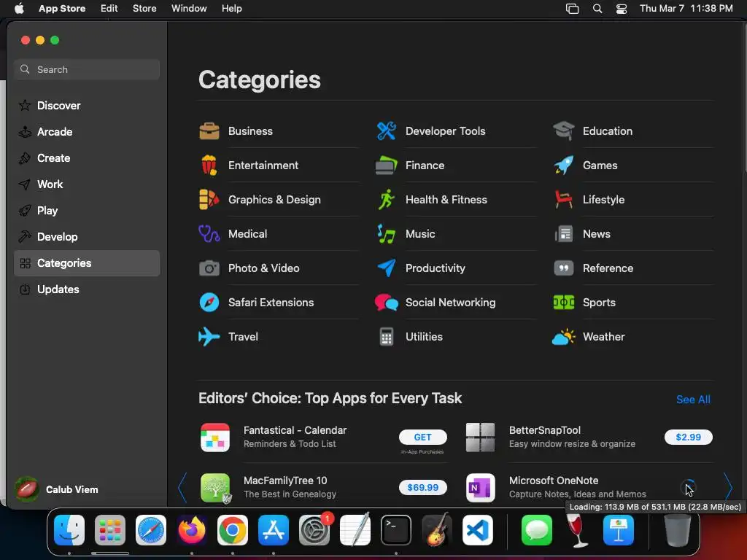Open the Sports field icon
747x560 pixels.
[x=564, y=303]
